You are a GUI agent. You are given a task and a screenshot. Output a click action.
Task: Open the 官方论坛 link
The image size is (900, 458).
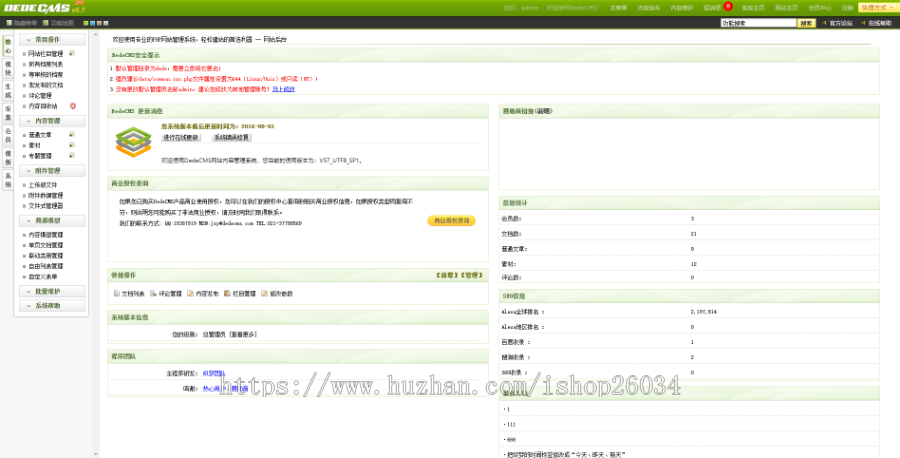coord(841,22)
